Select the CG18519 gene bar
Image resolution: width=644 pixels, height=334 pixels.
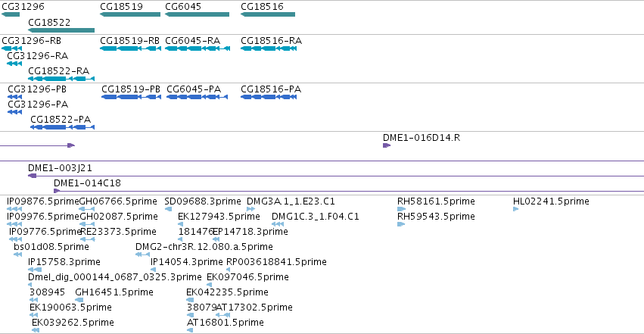point(130,14)
